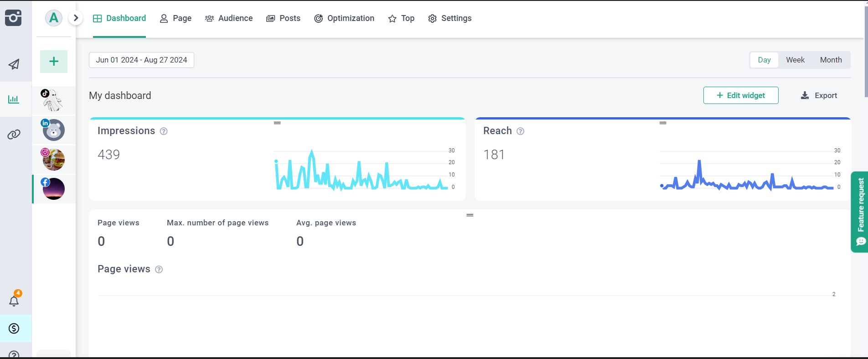Viewport: 868px width, 359px height.
Task: Click the add account plus button
Action: click(54, 62)
